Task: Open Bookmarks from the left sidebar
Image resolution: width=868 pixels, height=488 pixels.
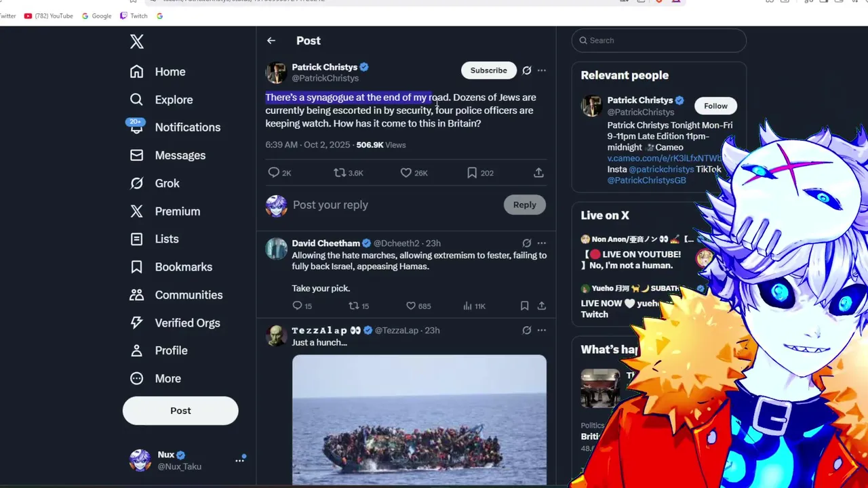Action: click(183, 267)
